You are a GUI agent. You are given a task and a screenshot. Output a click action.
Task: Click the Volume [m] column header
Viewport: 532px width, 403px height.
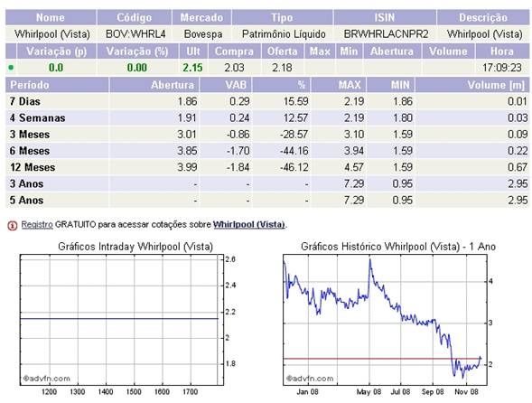point(472,85)
